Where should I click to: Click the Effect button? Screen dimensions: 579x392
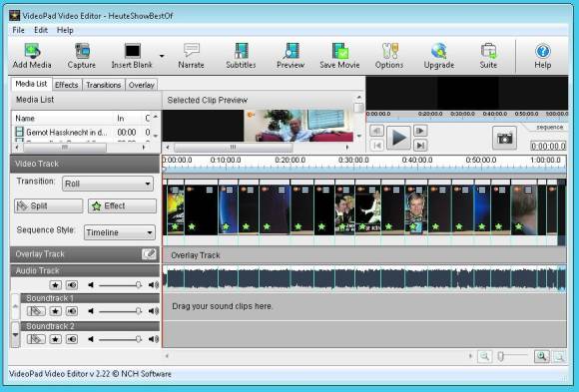coord(122,205)
